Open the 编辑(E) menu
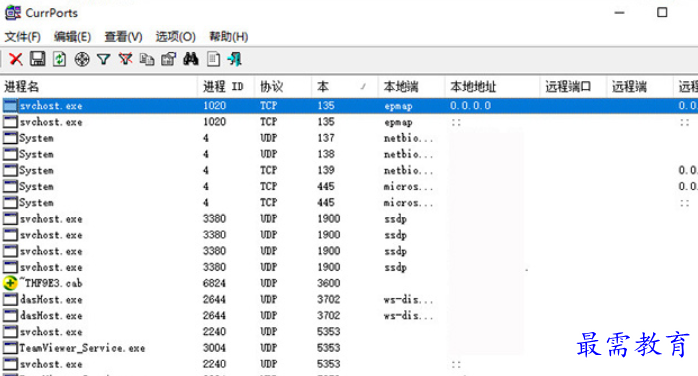This screenshot has height=376, width=698. coord(72,36)
